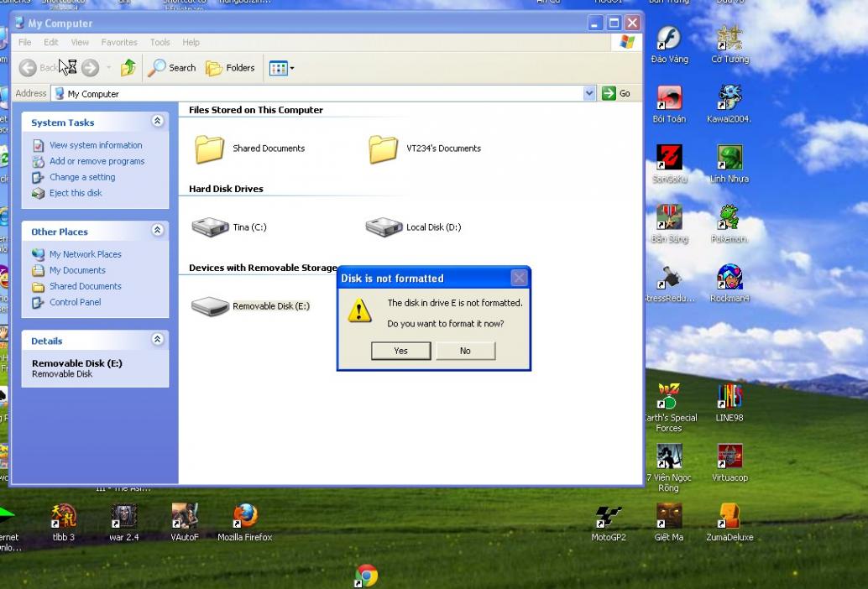This screenshot has width=868, height=589.
Task: Collapse the Details panel
Action: pos(157,340)
